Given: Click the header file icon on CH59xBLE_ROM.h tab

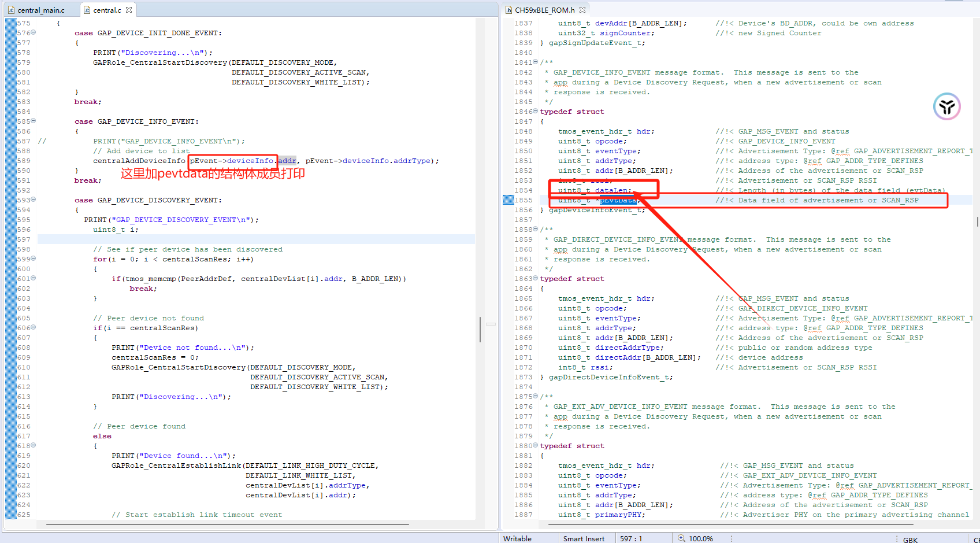Looking at the screenshot, I should pos(508,10).
